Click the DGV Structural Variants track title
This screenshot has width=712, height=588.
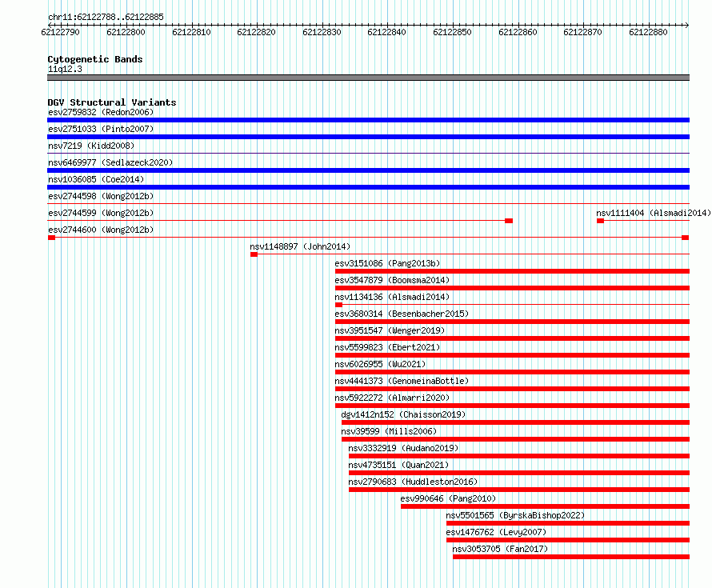pyautogui.click(x=112, y=102)
